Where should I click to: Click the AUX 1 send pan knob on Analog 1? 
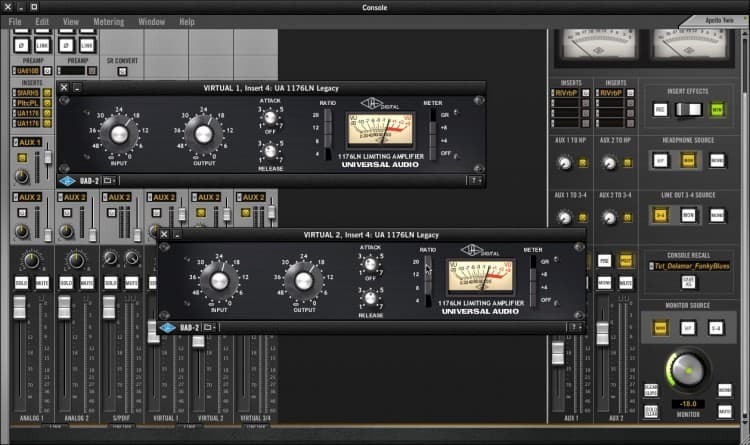click(21, 177)
